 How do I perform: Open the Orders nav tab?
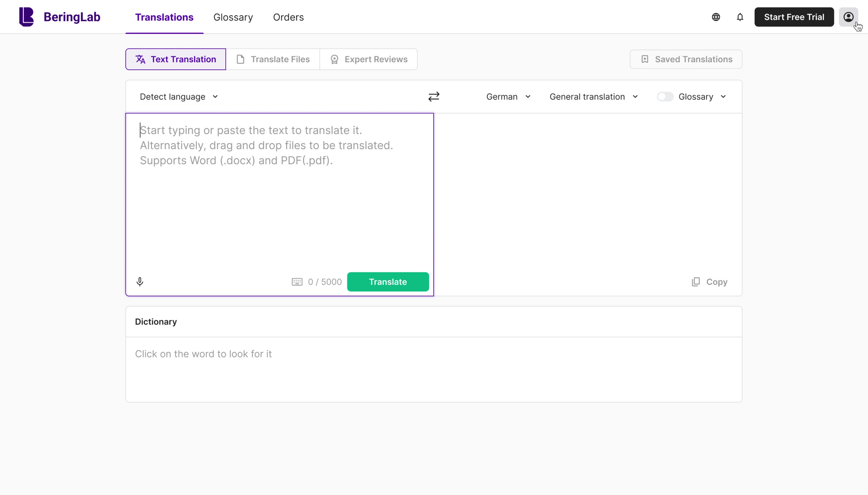(288, 17)
